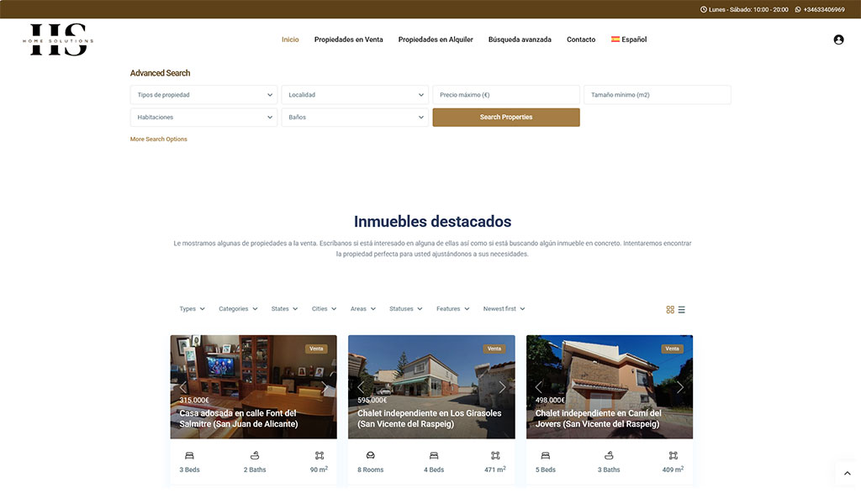This screenshot has width=861, height=504.
Task: Click the Lunes - Sábado: 10:00 - 20:00 text
Action: (748, 9)
